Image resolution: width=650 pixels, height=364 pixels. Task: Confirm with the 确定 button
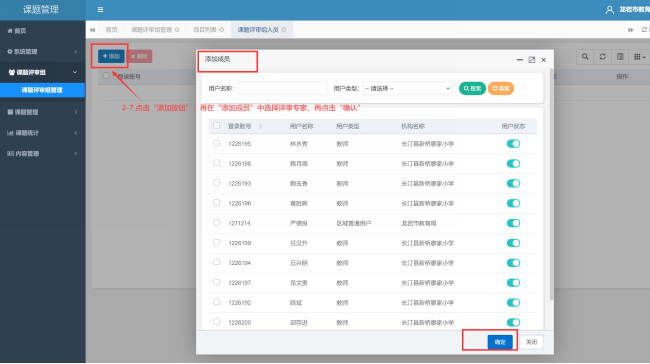500,342
